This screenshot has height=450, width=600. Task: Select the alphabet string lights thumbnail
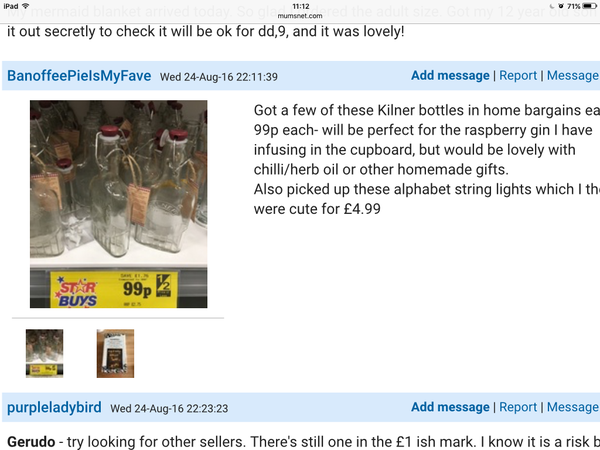click(x=115, y=353)
